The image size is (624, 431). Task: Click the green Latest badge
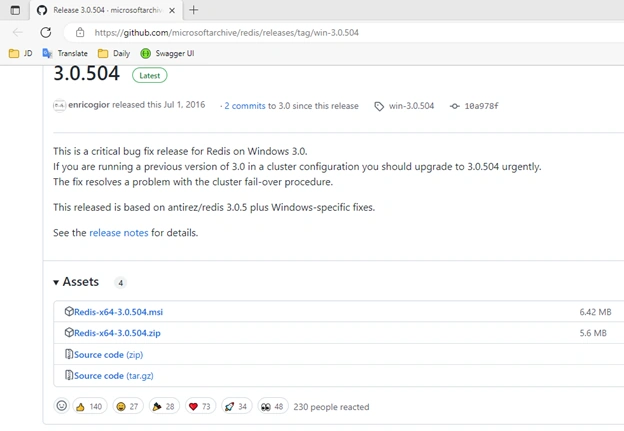click(x=150, y=75)
